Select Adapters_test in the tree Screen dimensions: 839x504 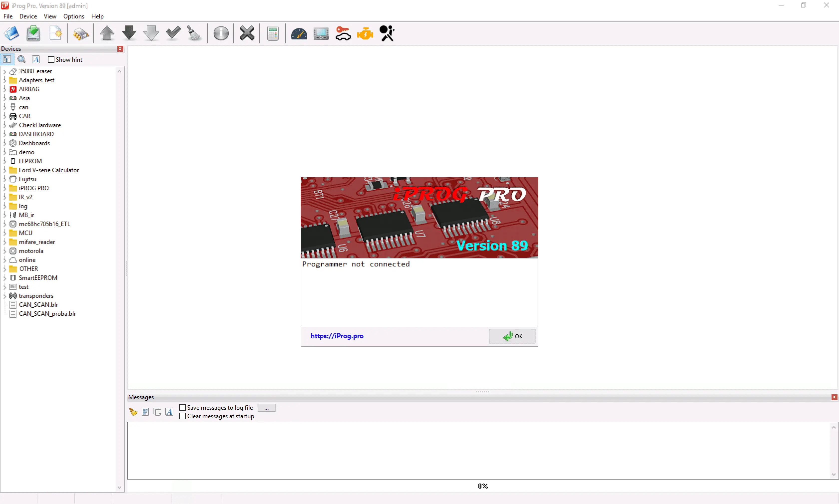click(37, 81)
